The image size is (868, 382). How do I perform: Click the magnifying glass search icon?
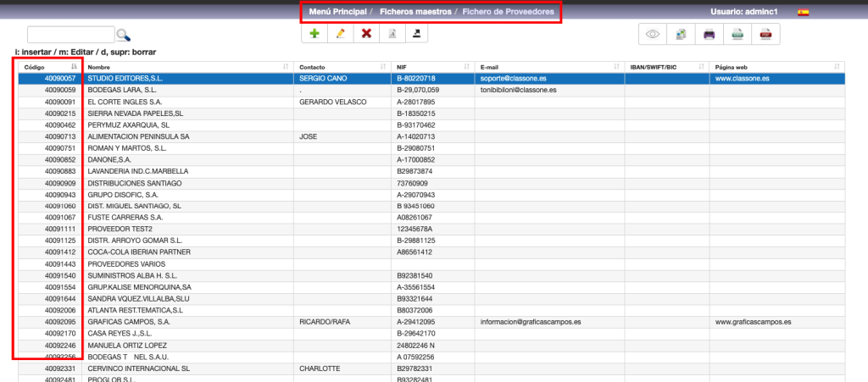124,35
